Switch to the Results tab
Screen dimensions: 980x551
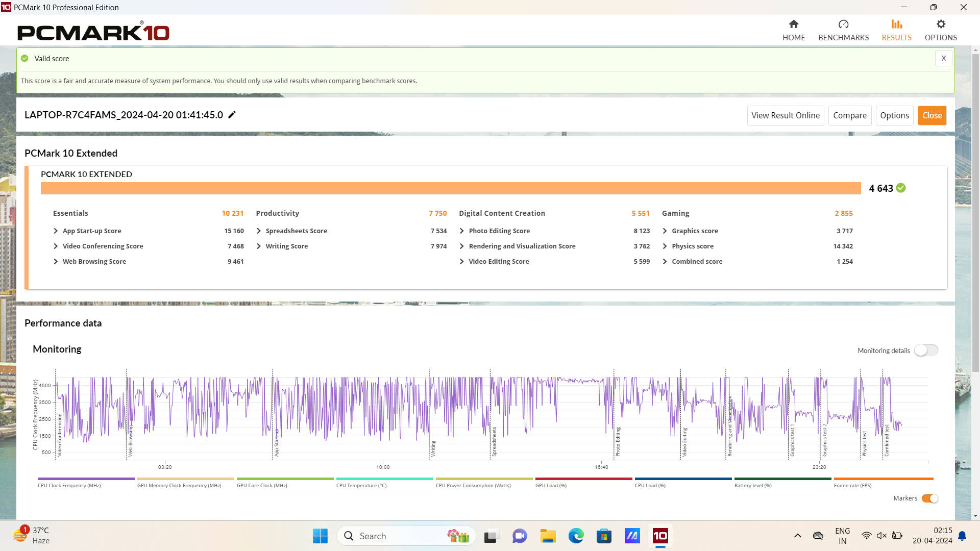[896, 30]
